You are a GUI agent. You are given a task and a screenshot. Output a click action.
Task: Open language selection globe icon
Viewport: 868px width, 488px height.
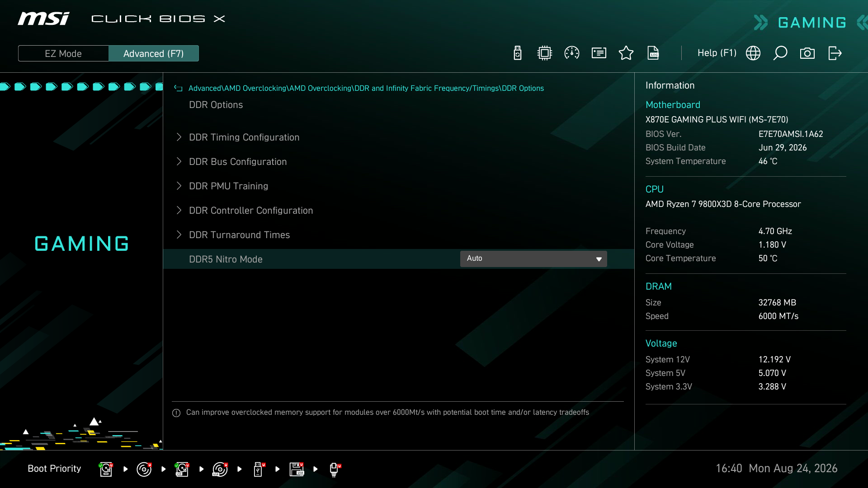(x=753, y=53)
